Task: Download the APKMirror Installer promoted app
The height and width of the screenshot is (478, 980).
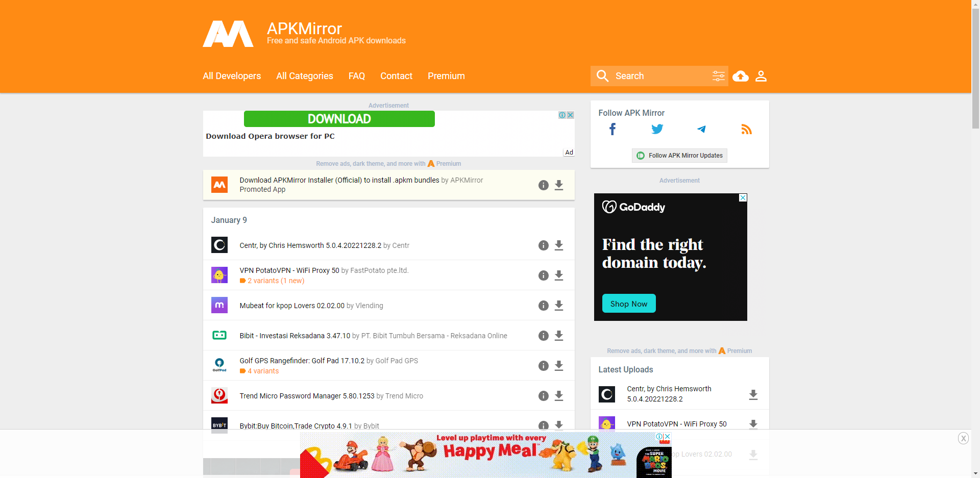Action: [559, 185]
